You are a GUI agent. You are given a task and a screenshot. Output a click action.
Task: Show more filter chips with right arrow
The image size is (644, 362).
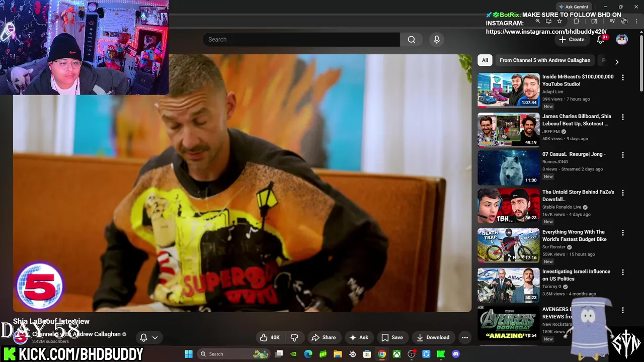coord(617,62)
